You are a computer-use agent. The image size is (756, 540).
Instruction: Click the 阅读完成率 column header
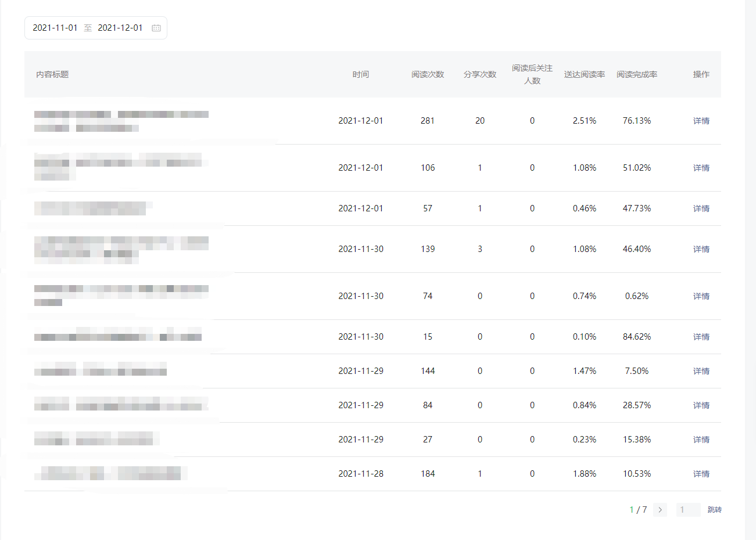637,74
